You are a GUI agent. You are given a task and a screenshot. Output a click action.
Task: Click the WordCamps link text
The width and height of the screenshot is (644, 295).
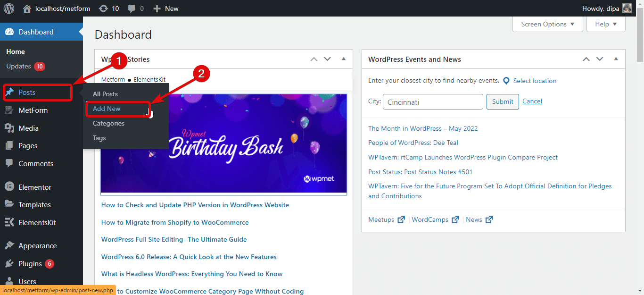pyautogui.click(x=430, y=219)
